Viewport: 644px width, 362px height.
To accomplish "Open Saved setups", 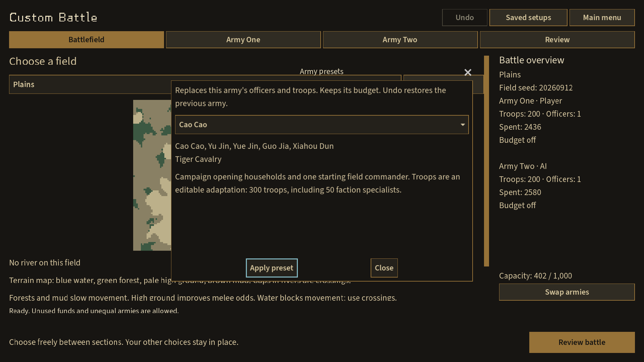I will pyautogui.click(x=528, y=17).
